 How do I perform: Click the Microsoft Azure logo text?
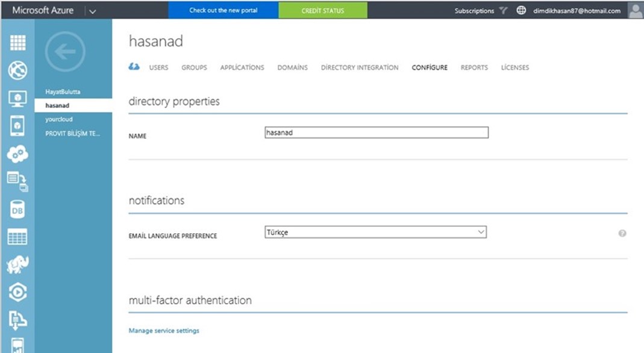(x=43, y=10)
